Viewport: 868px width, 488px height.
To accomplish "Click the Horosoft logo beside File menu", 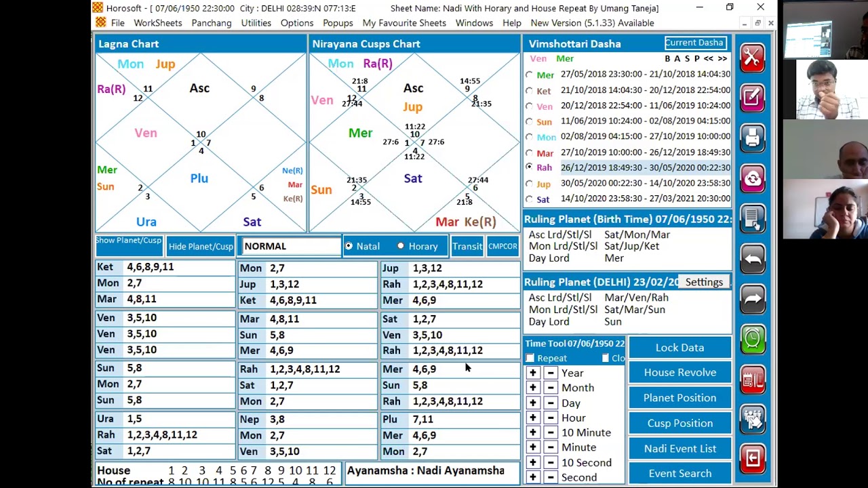I will [101, 23].
